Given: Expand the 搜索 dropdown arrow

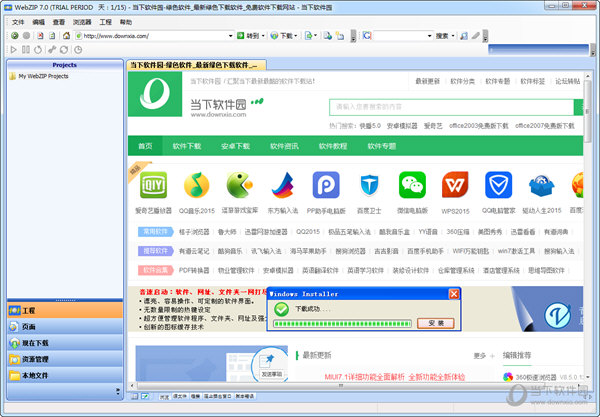Looking at the screenshot, I should click(x=453, y=36).
